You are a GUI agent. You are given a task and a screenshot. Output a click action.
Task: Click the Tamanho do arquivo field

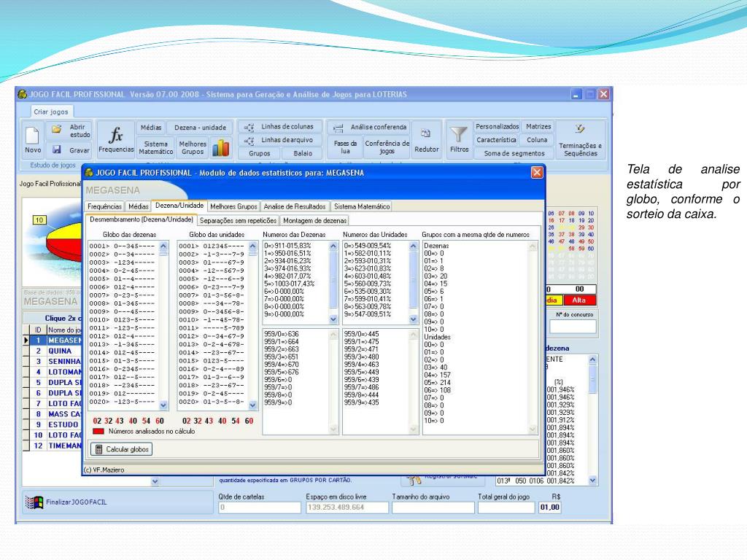(433, 507)
